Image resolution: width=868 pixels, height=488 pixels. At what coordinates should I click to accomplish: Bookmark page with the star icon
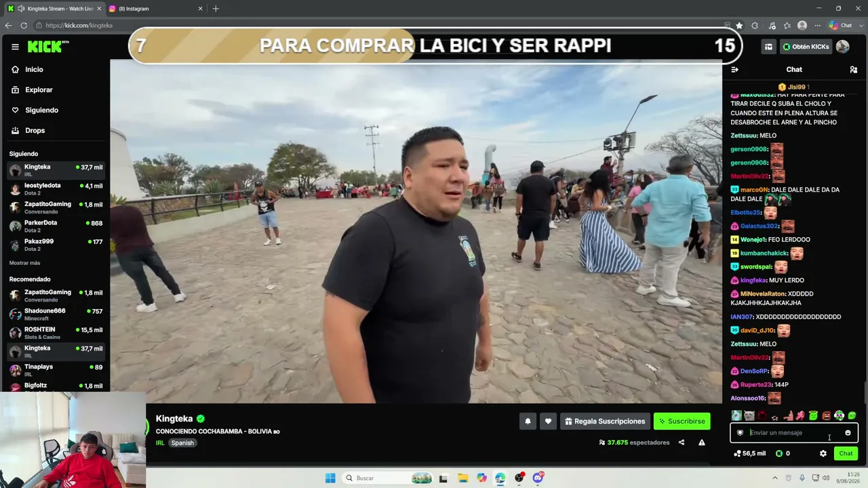pos(739,25)
